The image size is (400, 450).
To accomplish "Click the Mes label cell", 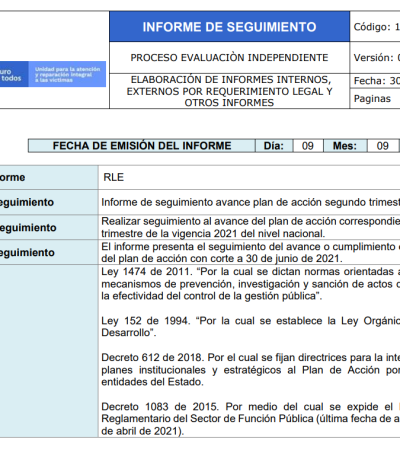I will point(345,146).
